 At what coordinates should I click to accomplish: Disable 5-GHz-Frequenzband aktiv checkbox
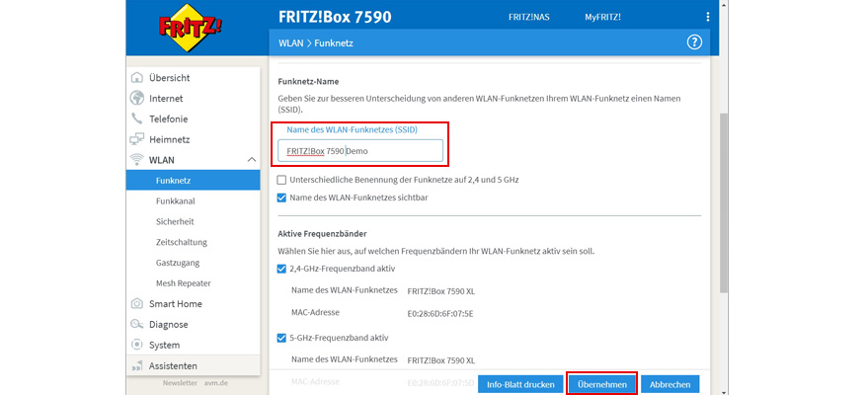[282, 337]
